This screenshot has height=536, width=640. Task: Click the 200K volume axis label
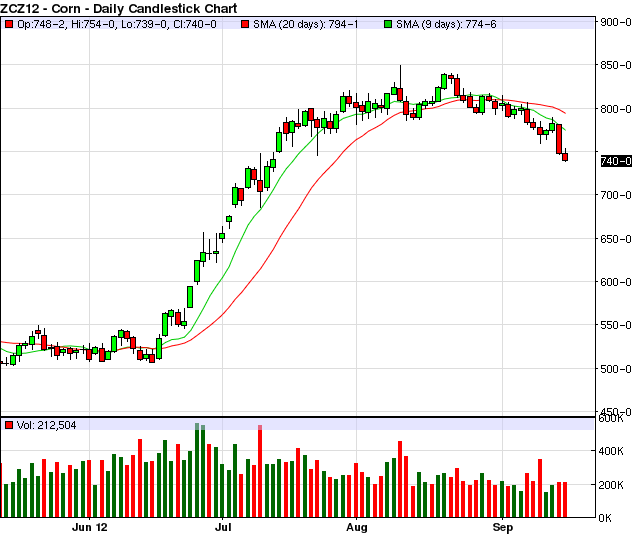pos(611,485)
